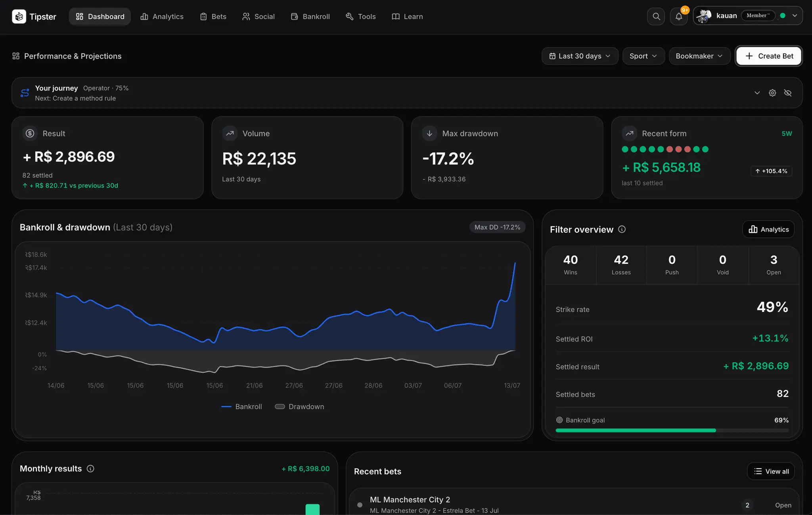Click the 3 Open stat cell
This screenshot has height=515, width=812.
[774, 265]
